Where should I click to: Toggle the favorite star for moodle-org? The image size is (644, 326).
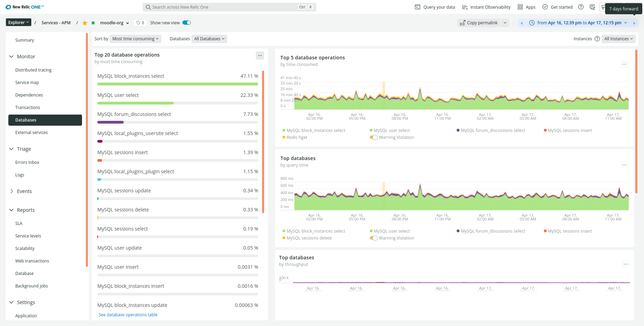pos(84,23)
